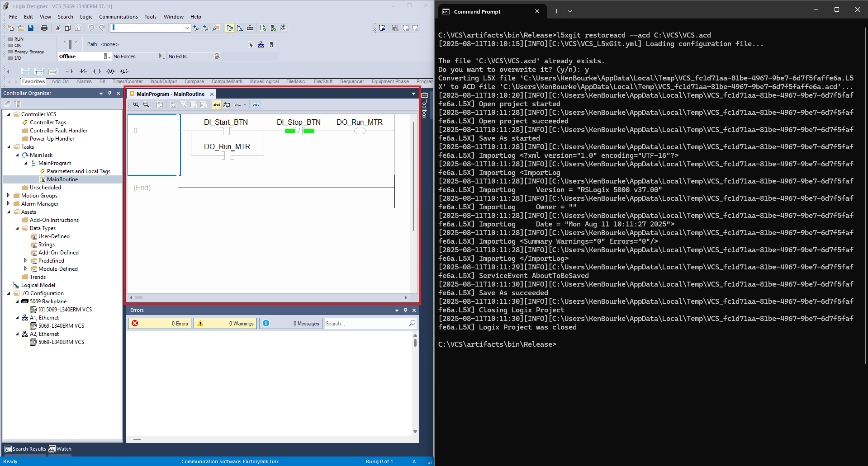Click the Print icon in the toolbar
Viewport: 868px width, 466px height.
(44, 28)
